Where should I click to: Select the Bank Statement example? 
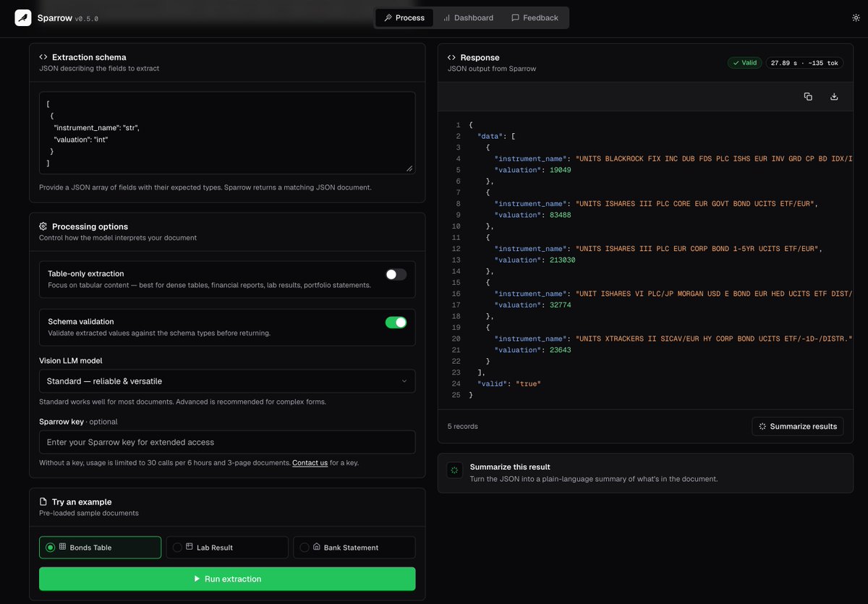click(x=354, y=548)
